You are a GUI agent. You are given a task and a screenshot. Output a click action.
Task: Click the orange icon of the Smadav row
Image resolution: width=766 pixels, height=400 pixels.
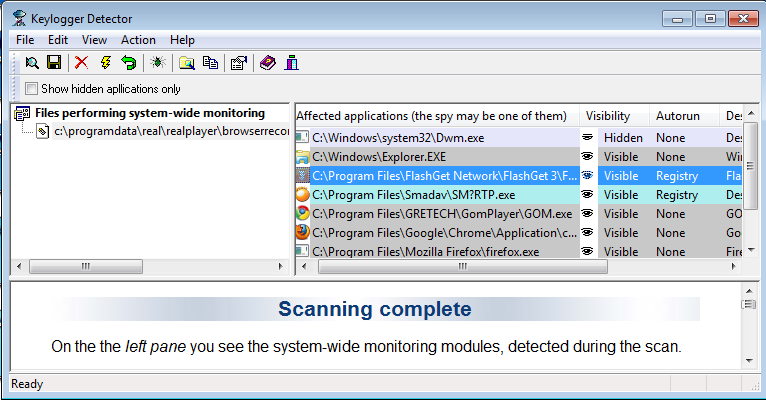pos(302,194)
